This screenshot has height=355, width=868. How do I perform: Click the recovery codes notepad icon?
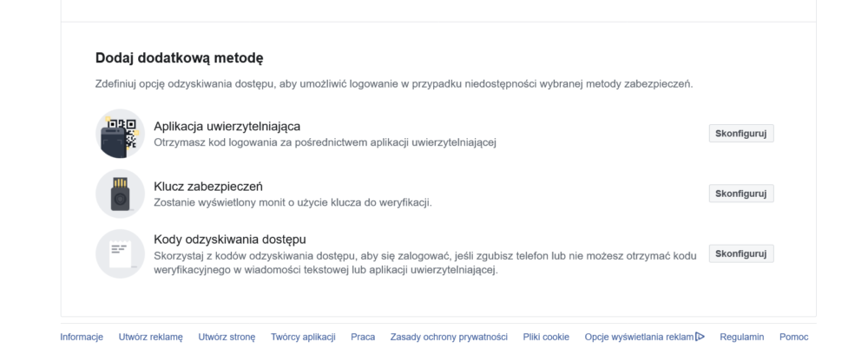click(120, 253)
